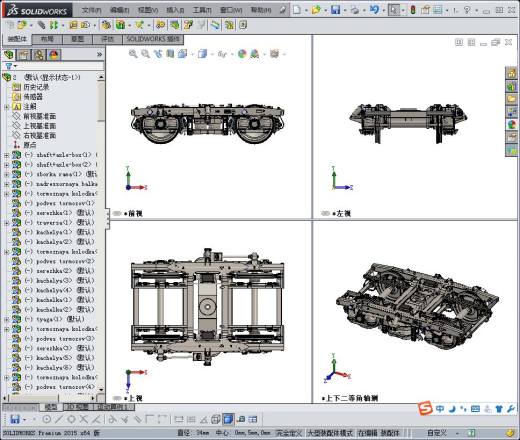Click the Undo arrow icon
Viewport: 520px width, 440px height.
point(374,10)
